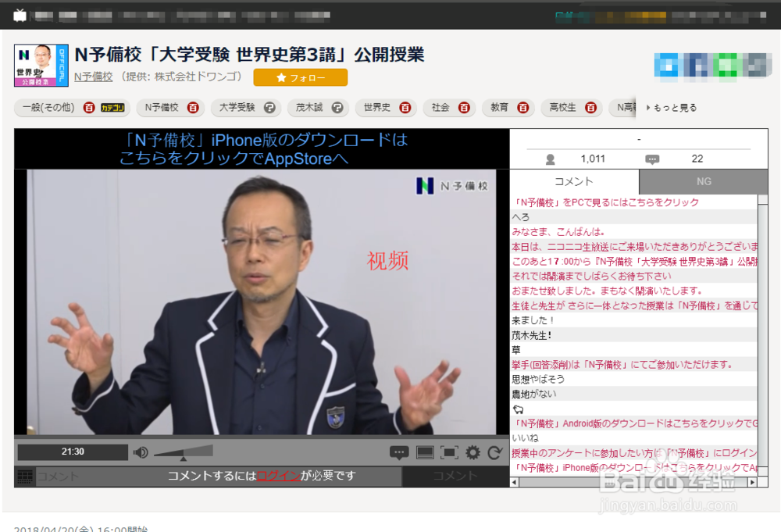Select the 社会 tag
Image resolution: width=781 pixels, height=532 pixels.
click(x=440, y=108)
